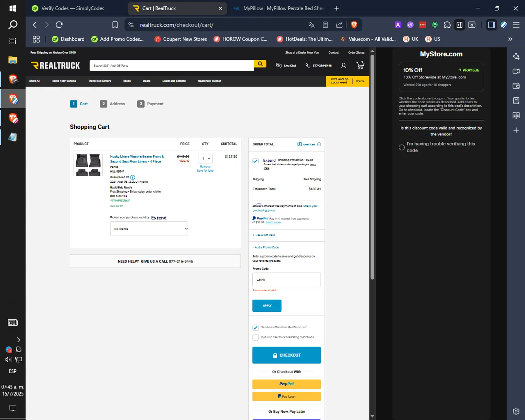Bookmark this page using the bookmark icon

(115, 25)
